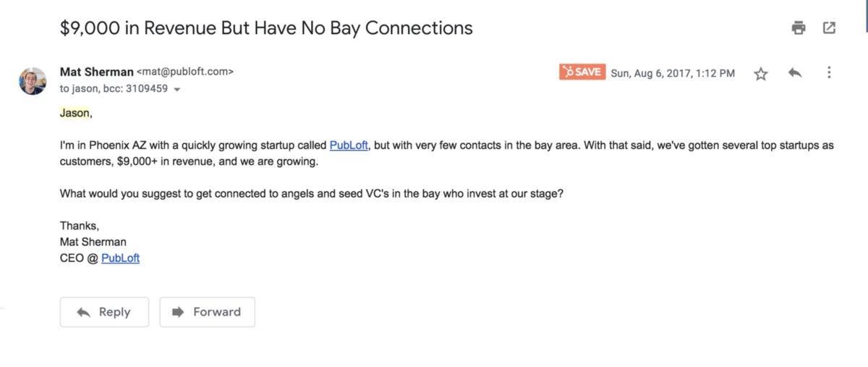The height and width of the screenshot is (367, 868).
Task: Click the Forward button below message
Action: point(207,312)
